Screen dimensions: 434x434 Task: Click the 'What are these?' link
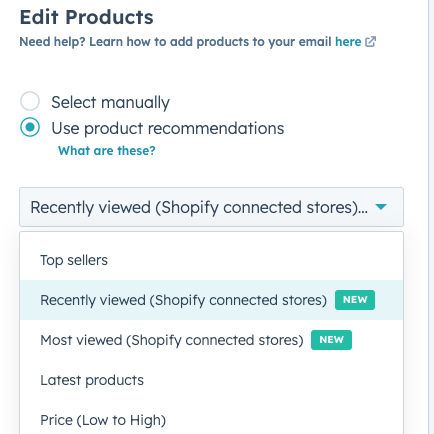tap(107, 151)
